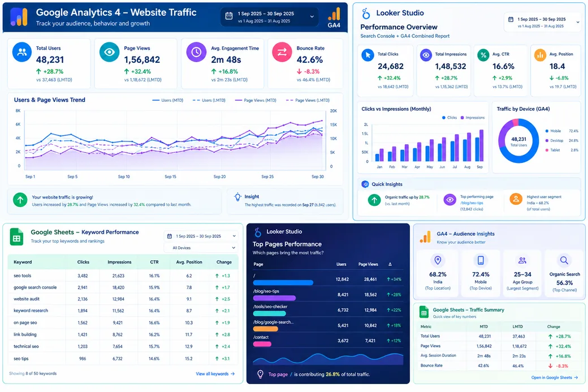The image size is (588, 392).
Task: Click the /tools/seo-checker page row label
Action: [270, 307]
